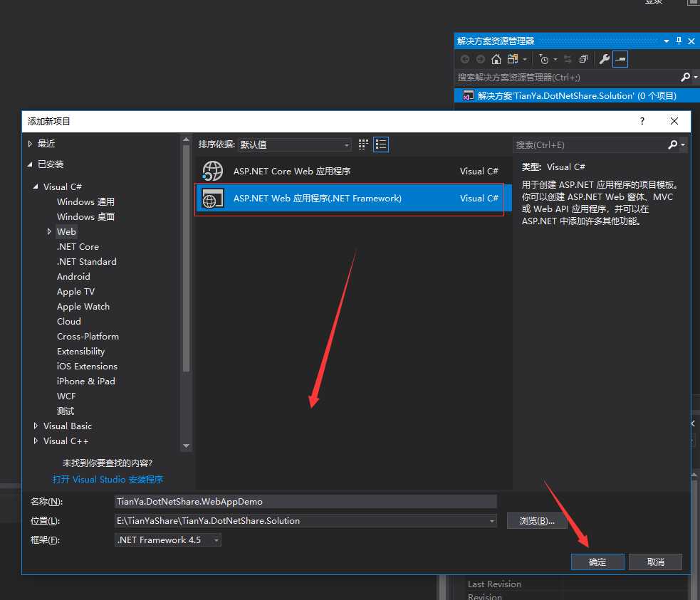
Task: Select Android category
Action: pyautogui.click(x=73, y=277)
